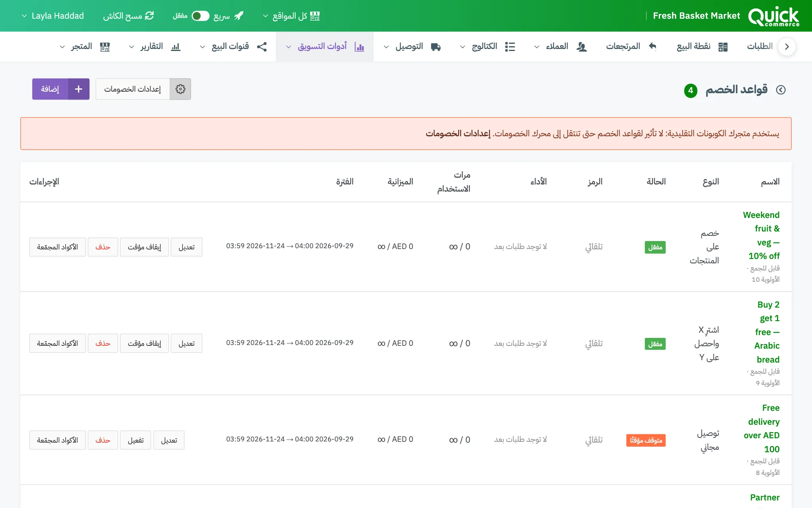
Task: Click تعديل for Weekend fruit & veg rule
Action: tap(187, 247)
